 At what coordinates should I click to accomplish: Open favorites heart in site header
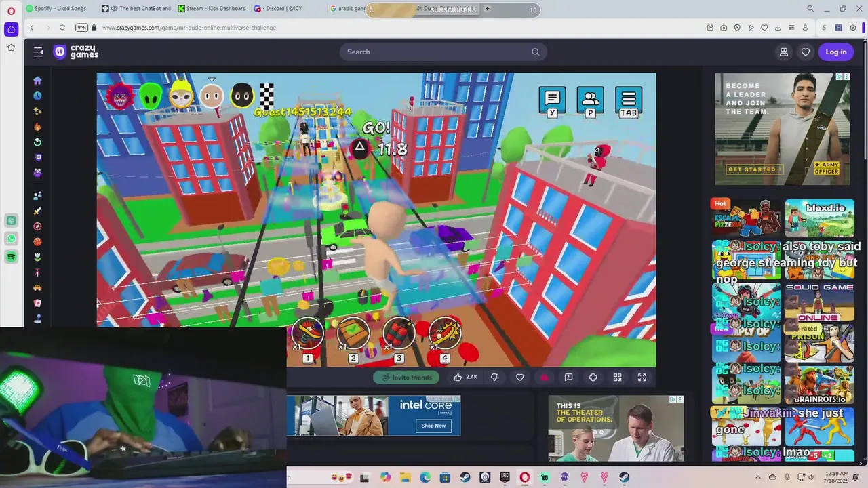pos(806,52)
